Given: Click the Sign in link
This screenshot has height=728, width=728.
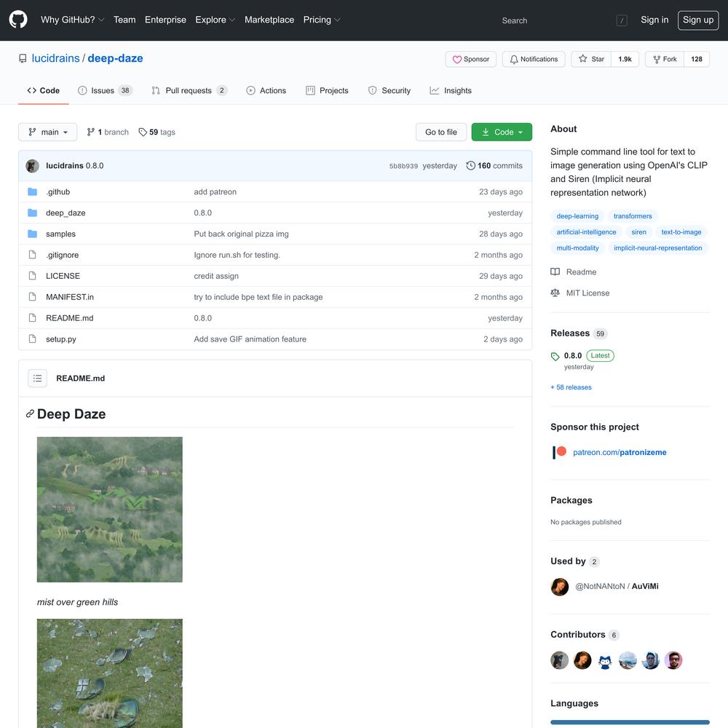Looking at the screenshot, I should tap(654, 20).
